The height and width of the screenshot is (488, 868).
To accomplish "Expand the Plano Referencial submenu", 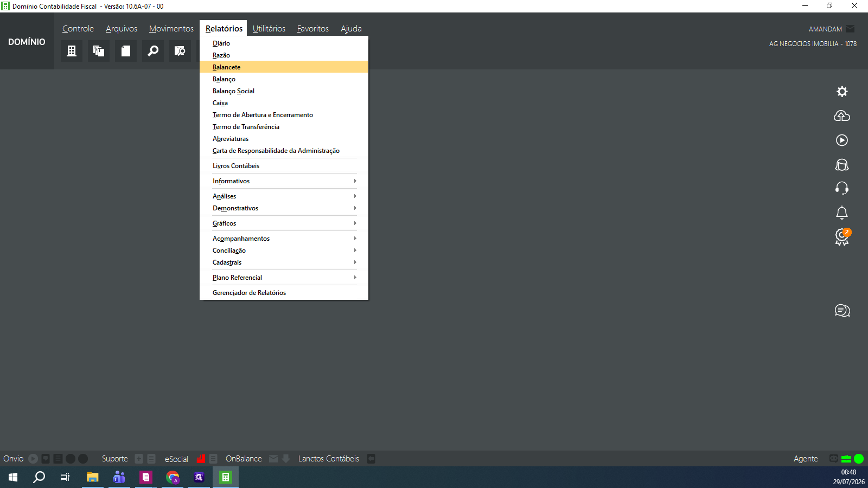I will click(x=284, y=278).
